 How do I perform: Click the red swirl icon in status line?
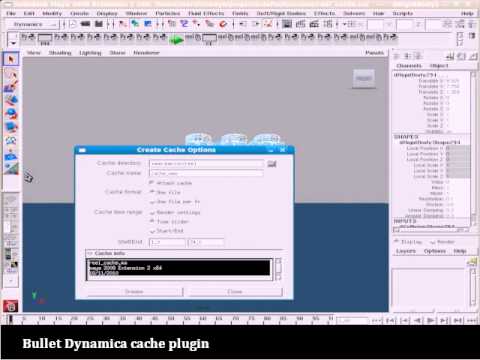(x=223, y=24)
